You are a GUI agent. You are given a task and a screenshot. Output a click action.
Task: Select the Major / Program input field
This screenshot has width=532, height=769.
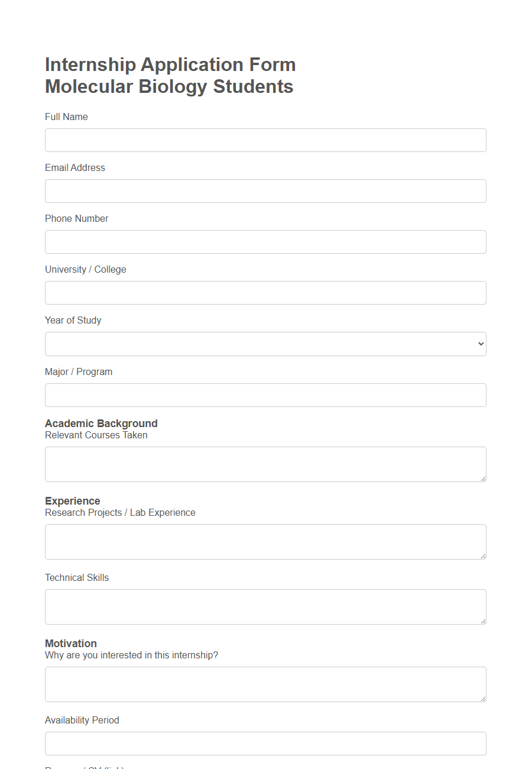265,395
